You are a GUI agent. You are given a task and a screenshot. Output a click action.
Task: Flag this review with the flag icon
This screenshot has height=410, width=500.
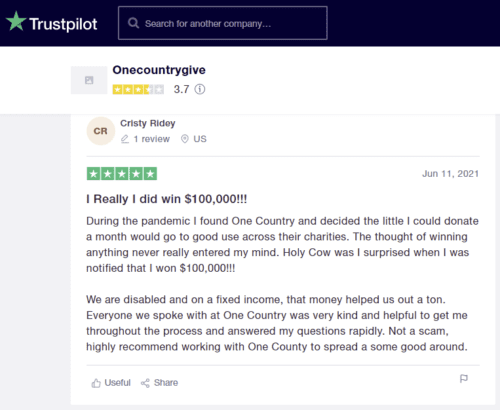[x=464, y=379]
